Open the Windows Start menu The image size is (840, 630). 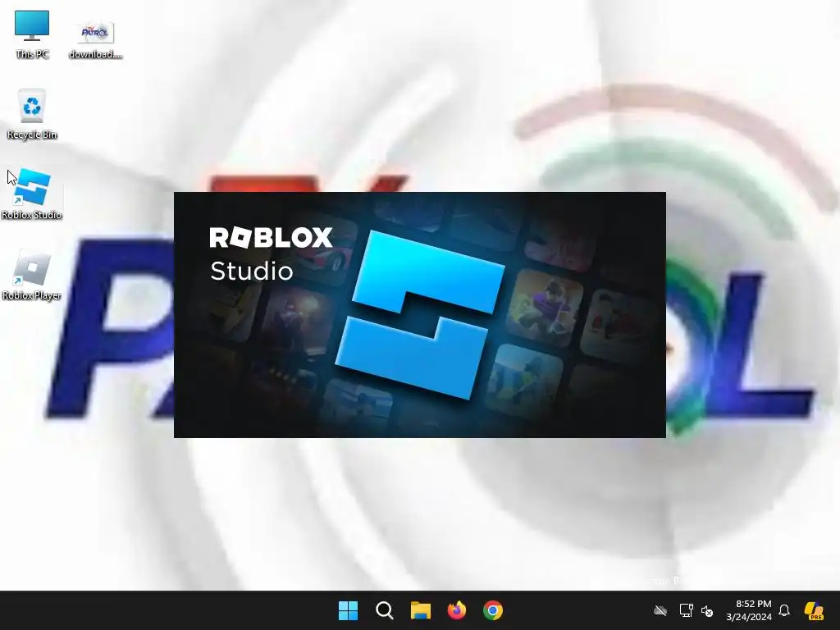click(348, 610)
